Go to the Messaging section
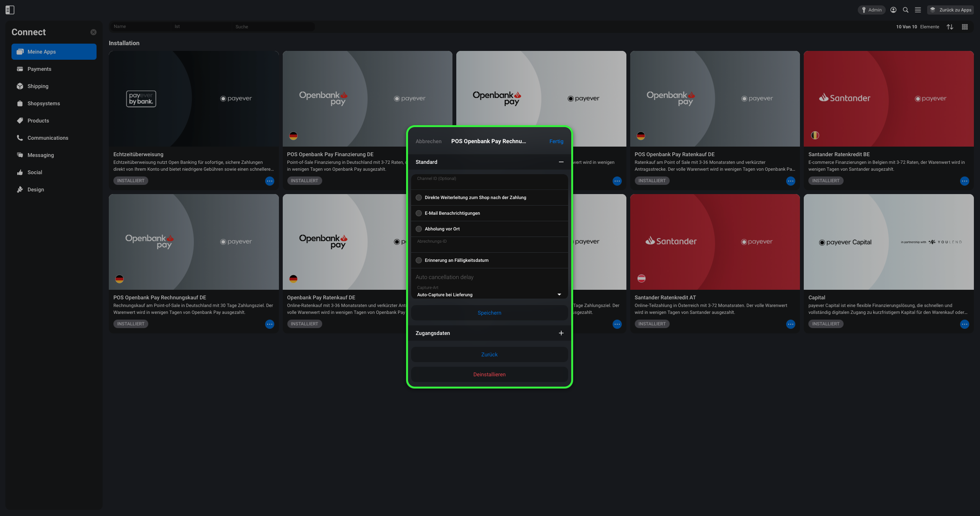The width and height of the screenshot is (980, 516). (x=54, y=155)
